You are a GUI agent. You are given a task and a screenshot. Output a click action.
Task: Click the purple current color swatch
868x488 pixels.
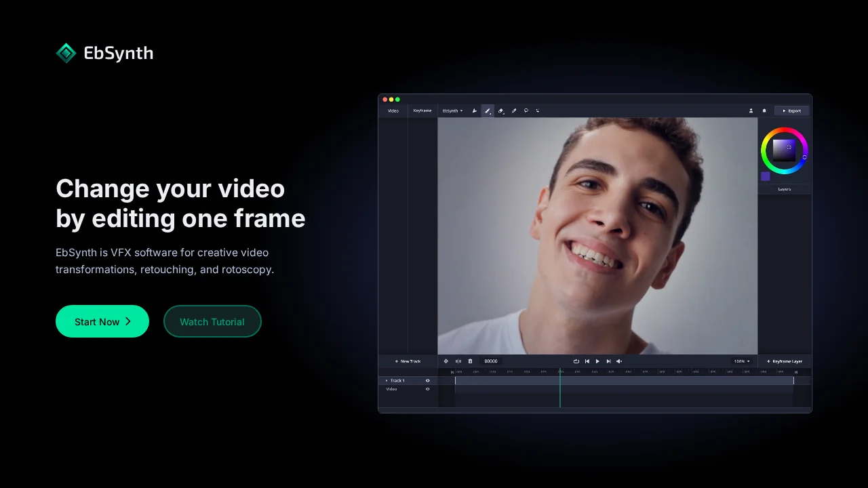[x=766, y=176]
